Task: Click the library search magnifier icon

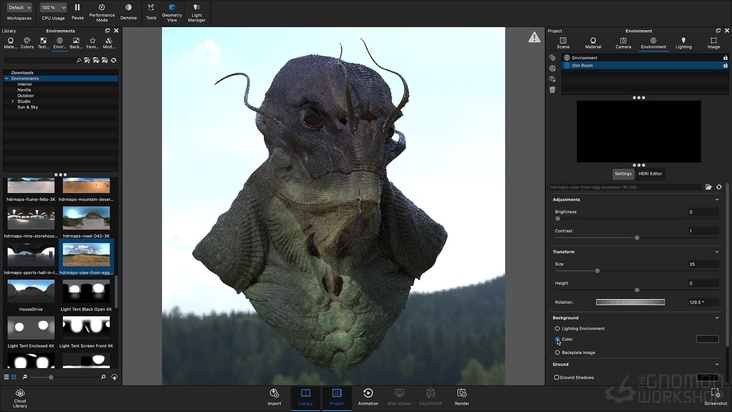Action: point(78,60)
